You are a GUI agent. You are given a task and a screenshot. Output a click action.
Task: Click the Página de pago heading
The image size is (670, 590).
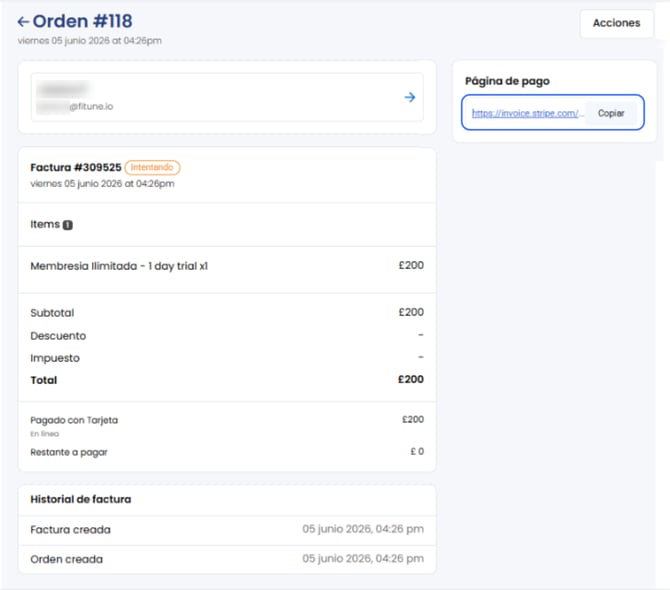click(x=507, y=81)
